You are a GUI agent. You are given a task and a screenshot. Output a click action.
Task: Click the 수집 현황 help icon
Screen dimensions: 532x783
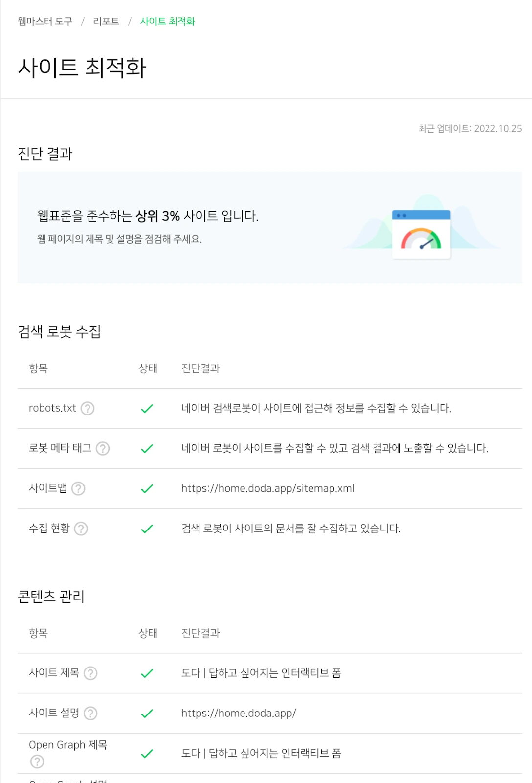pyautogui.click(x=81, y=529)
